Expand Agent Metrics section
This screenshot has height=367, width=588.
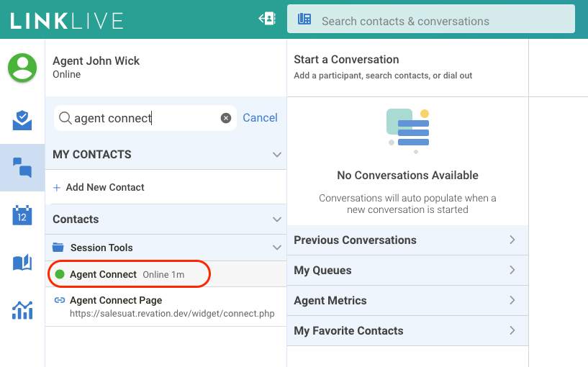click(512, 301)
